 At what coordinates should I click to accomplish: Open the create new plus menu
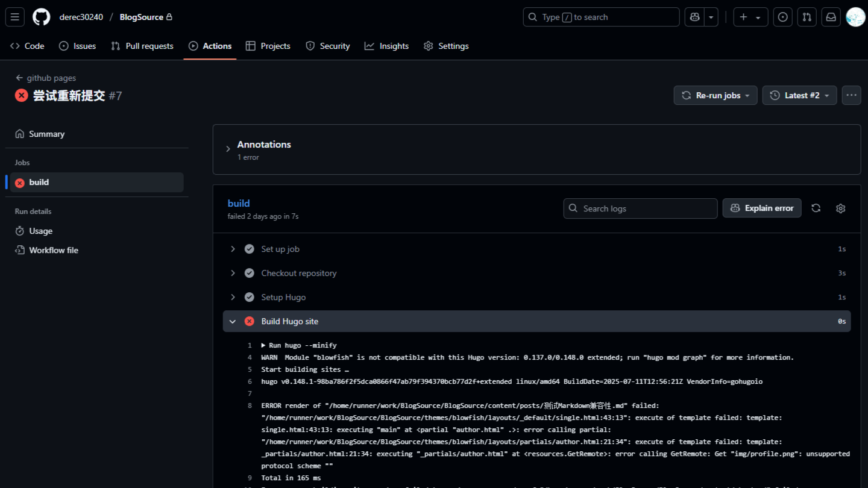[750, 17]
